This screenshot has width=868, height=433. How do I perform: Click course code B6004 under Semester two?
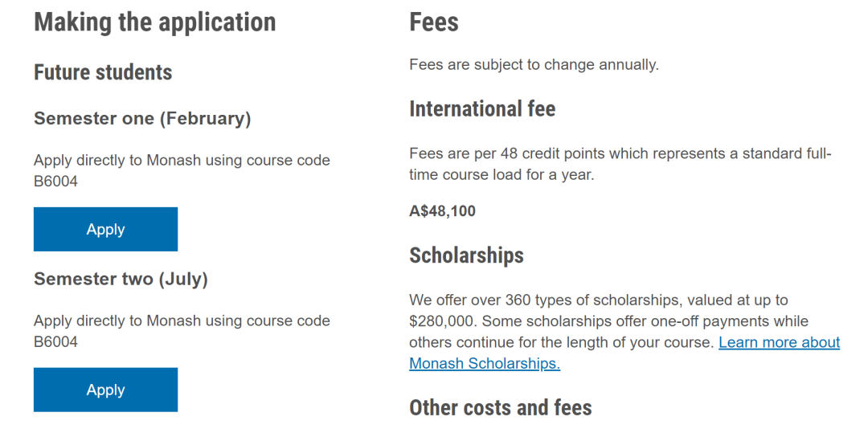[56, 341]
